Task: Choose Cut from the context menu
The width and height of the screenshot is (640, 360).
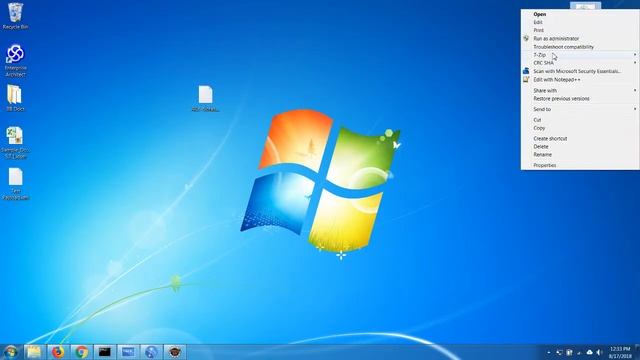Action: pos(580,120)
